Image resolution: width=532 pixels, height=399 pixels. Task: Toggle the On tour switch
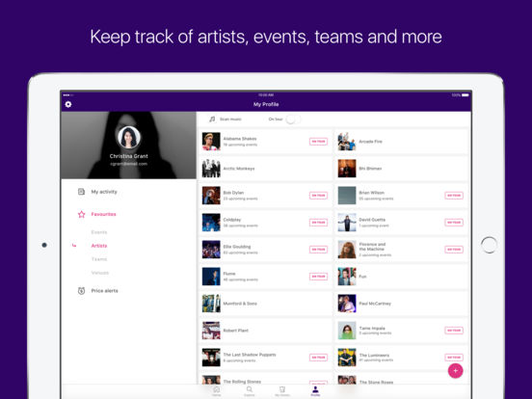(293, 120)
